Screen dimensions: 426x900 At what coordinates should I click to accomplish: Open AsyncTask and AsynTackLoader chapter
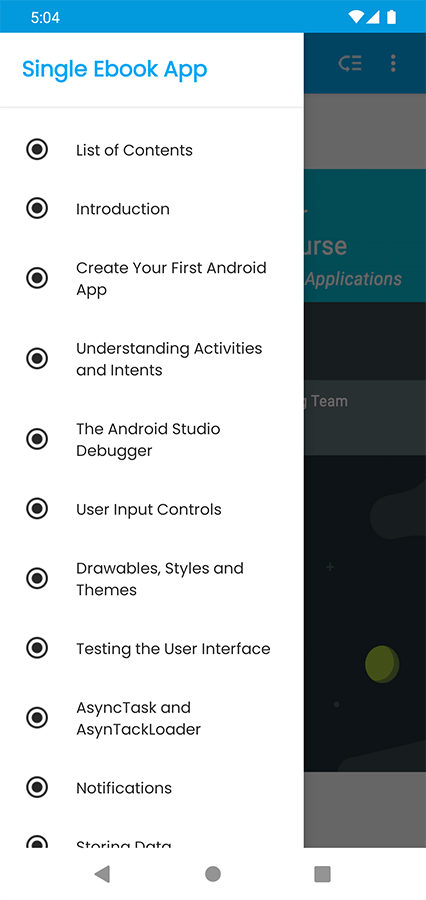(152, 718)
